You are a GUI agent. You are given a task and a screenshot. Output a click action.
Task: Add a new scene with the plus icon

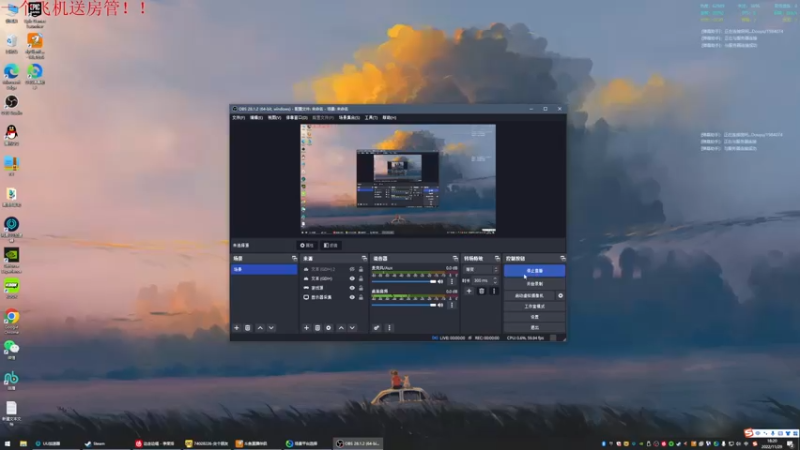click(x=236, y=328)
